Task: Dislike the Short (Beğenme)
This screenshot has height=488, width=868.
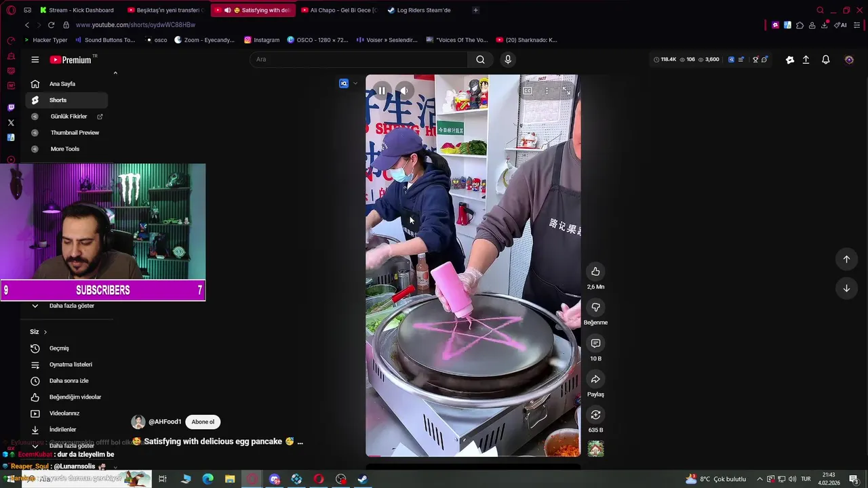Action: pyautogui.click(x=595, y=308)
